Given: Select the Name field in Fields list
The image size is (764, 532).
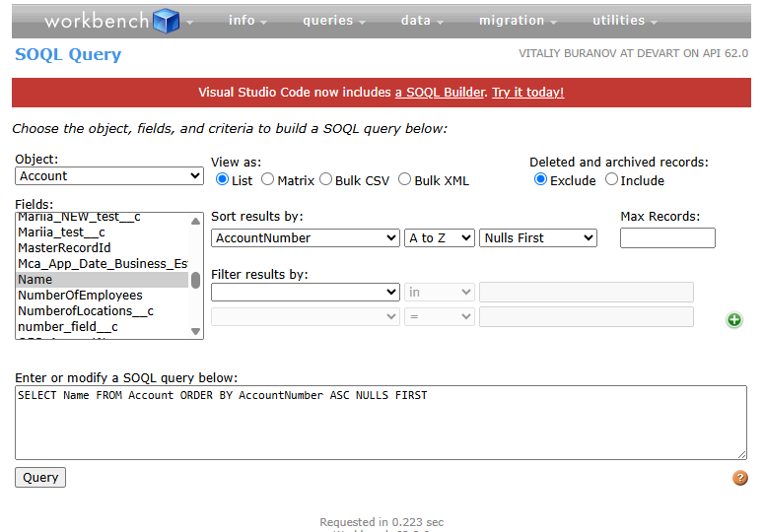Looking at the screenshot, I should (103, 280).
